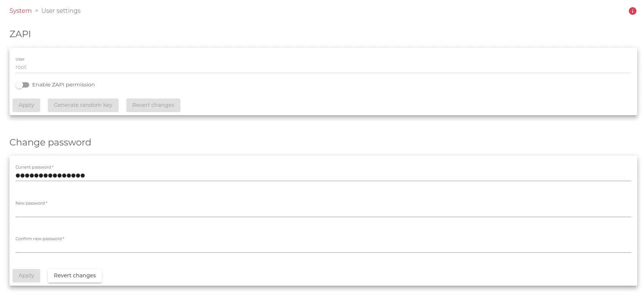Click into the Current password field
Viewport: 644px width, 305px height.
(x=323, y=175)
